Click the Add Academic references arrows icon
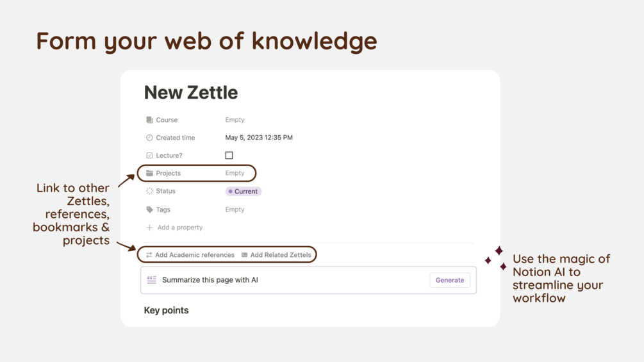This screenshot has height=362, width=644. pos(149,255)
